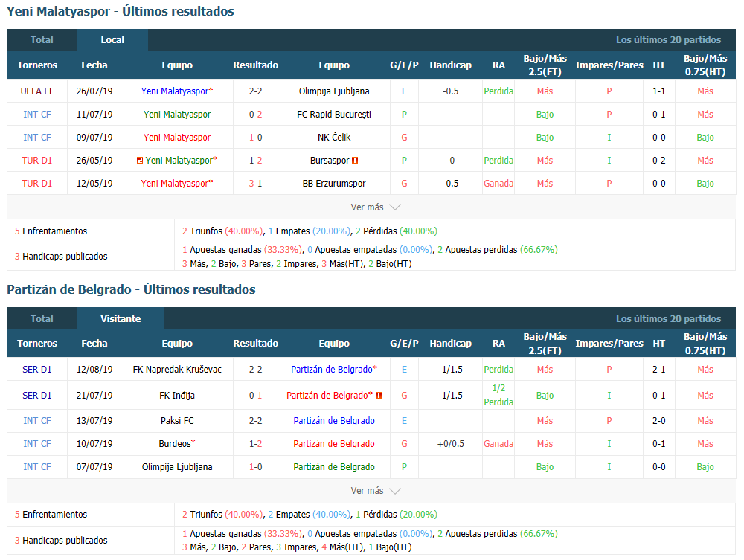The width and height of the screenshot is (744, 560).
Task: Open Paksi FC team link
Action: tap(177, 421)
